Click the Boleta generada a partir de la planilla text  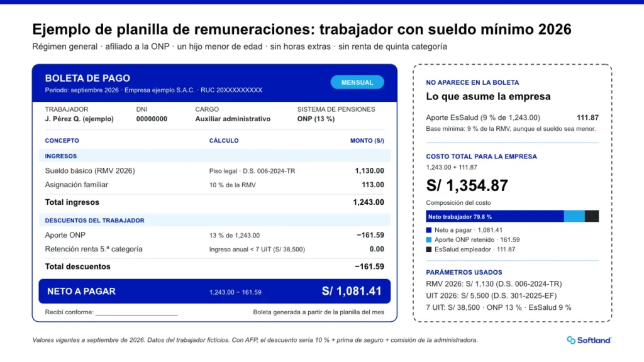point(319,312)
